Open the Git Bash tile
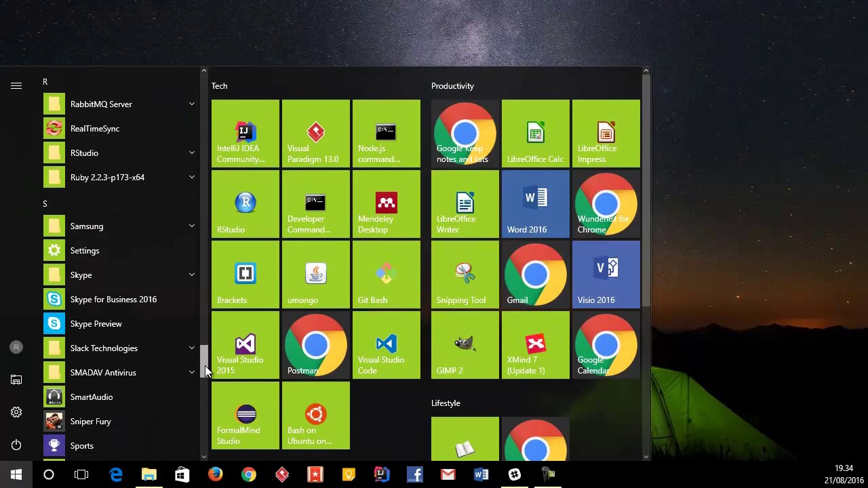Image resolution: width=868 pixels, height=488 pixels. [387, 274]
